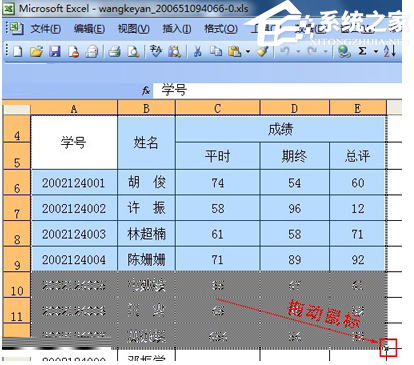Click cell with ID 2002124001

[x=74, y=183]
